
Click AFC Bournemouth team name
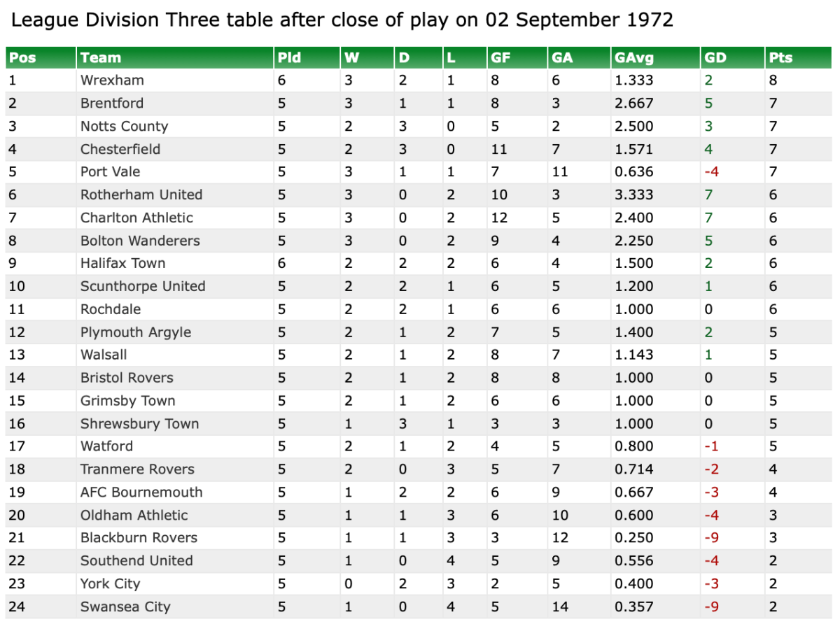coord(141,492)
